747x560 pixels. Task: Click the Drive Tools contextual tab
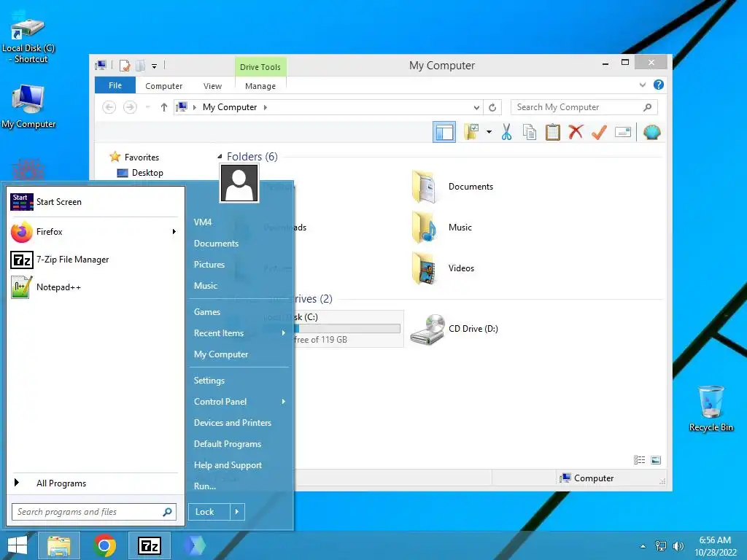pos(260,67)
